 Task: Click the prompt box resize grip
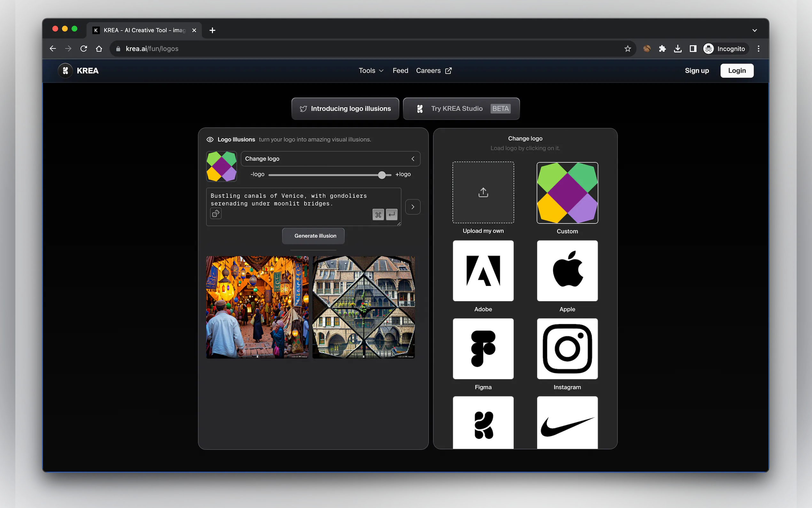coord(399,223)
